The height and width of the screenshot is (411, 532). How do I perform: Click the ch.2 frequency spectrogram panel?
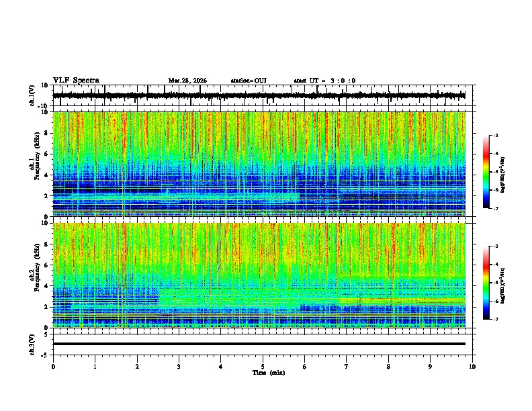pyautogui.click(x=259, y=275)
